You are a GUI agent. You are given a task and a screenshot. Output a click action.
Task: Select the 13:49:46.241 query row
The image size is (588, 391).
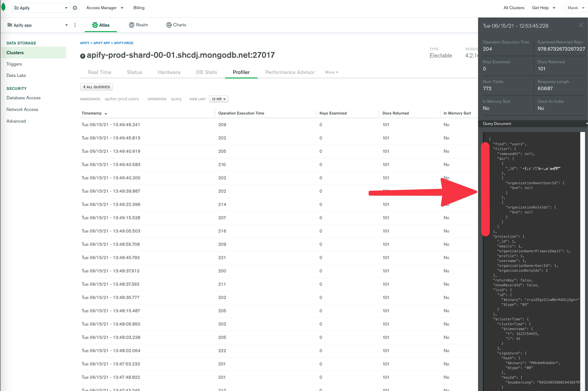point(111,125)
